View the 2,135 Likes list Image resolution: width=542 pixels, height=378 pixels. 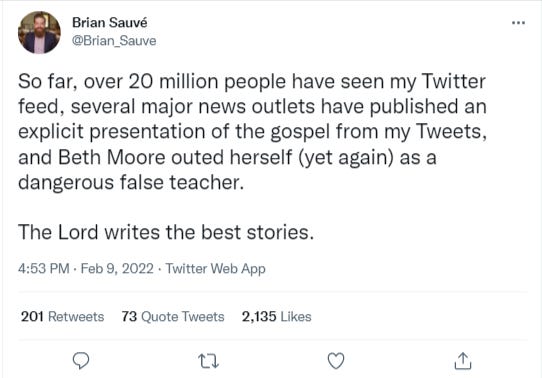tap(277, 316)
